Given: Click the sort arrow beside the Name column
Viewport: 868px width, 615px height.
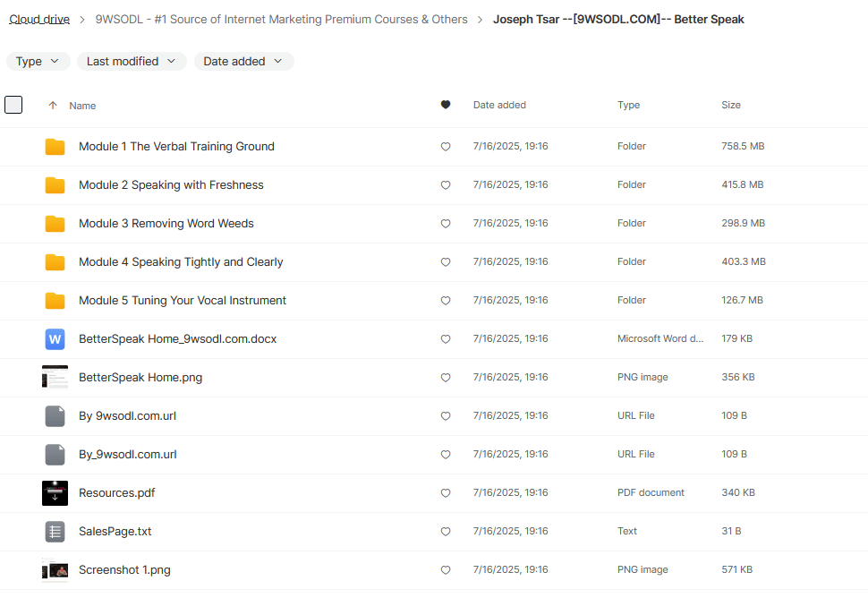Looking at the screenshot, I should (x=53, y=106).
